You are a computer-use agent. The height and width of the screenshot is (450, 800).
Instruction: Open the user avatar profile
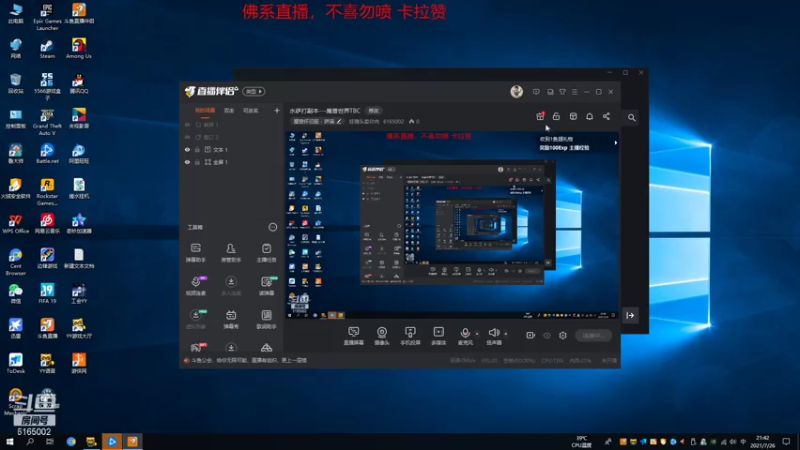[x=516, y=91]
